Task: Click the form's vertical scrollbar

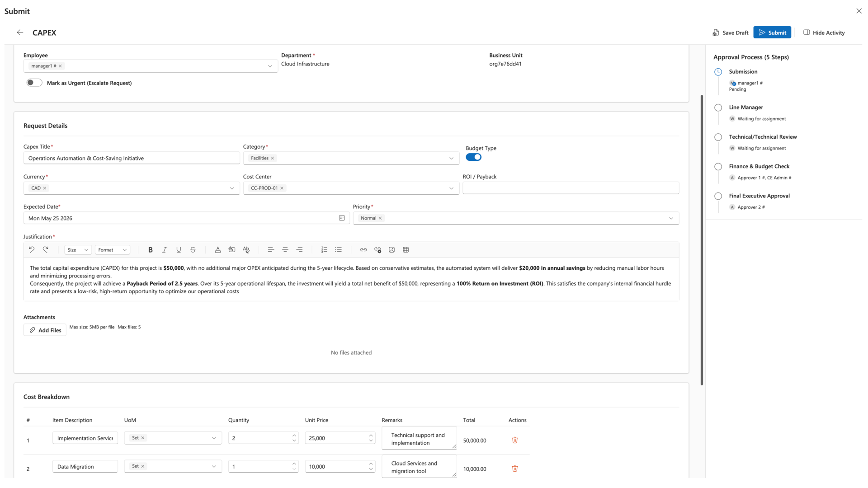Action: 702,239
